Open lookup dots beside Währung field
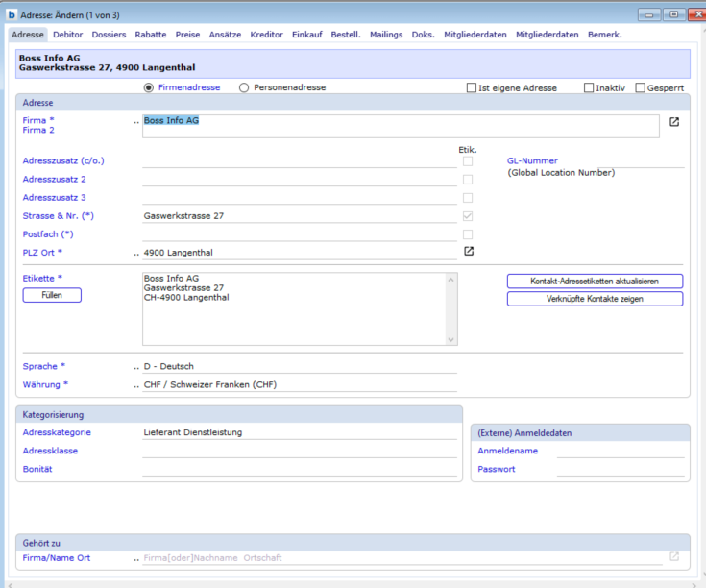Image resolution: width=706 pixels, height=588 pixels. (136, 385)
